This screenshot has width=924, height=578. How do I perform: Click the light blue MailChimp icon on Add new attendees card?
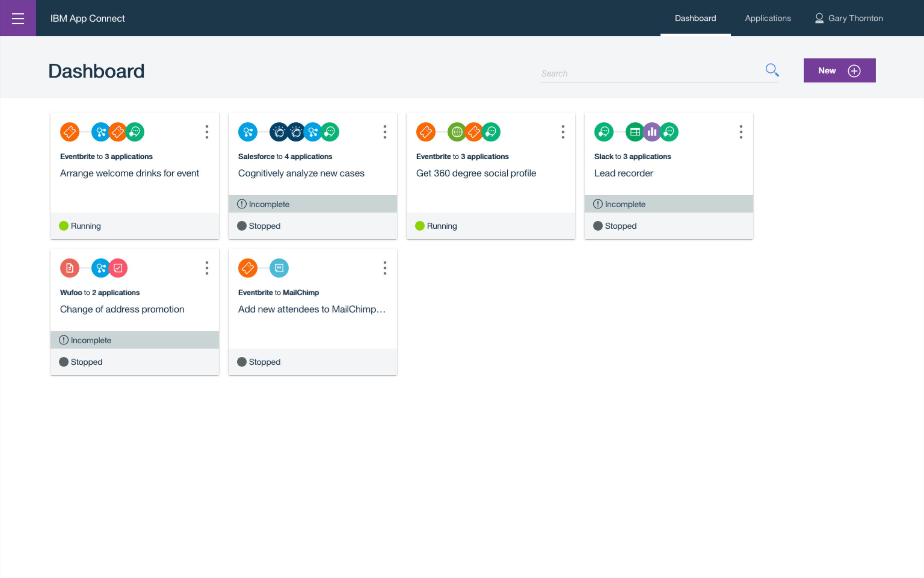tap(279, 268)
